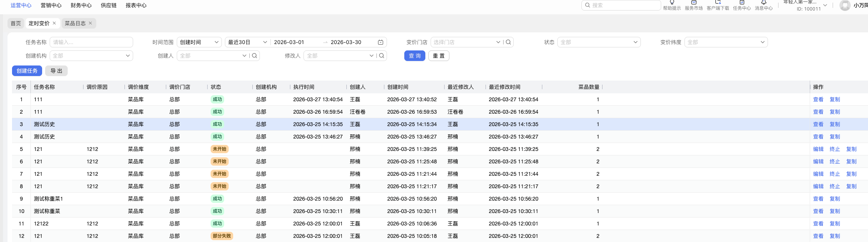
Task: Click search icon beside 创建人 field
Action: tap(255, 56)
